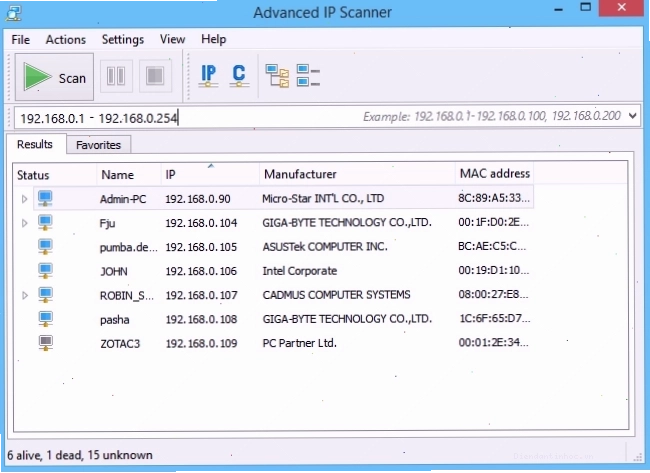Viewport: 650px width, 473px height.
Task: Click MAC address 08:00:27:E8...
Action: (493, 294)
